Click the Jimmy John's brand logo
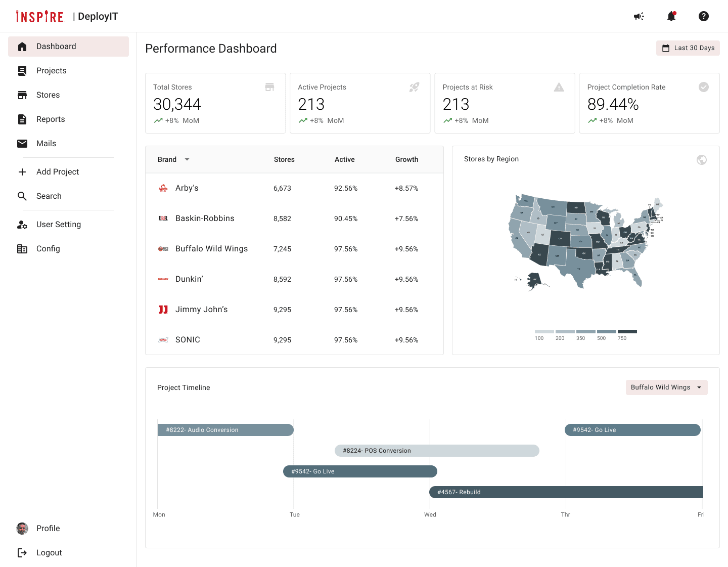Image resolution: width=728 pixels, height=567 pixels. pyautogui.click(x=163, y=310)
